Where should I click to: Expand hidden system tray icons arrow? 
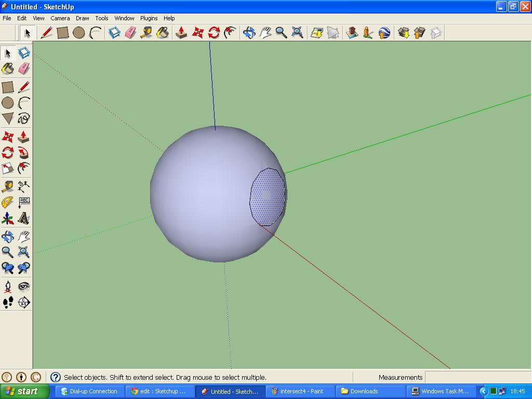484,391
